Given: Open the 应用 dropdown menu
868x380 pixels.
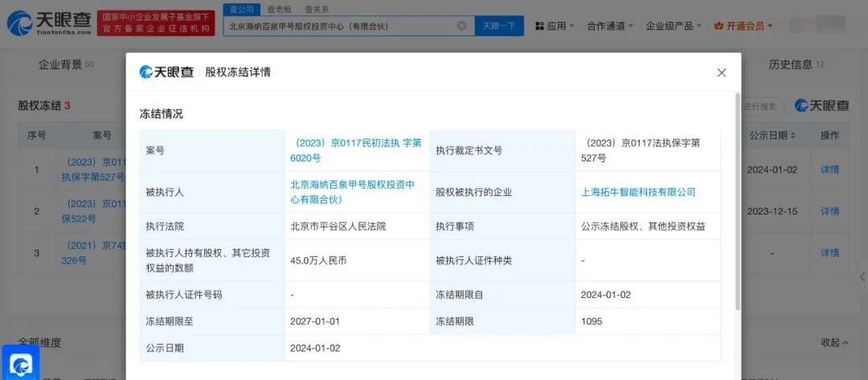Looking at the screenshot, I should [x=555, y=26].
